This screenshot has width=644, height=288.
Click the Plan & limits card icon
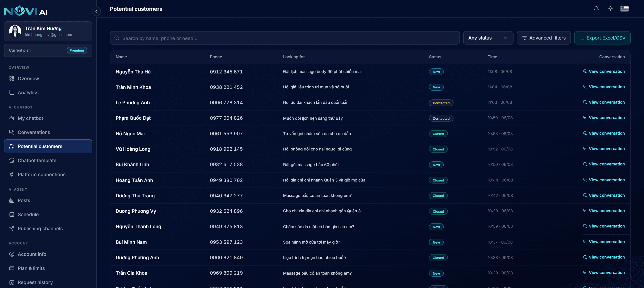12,268
